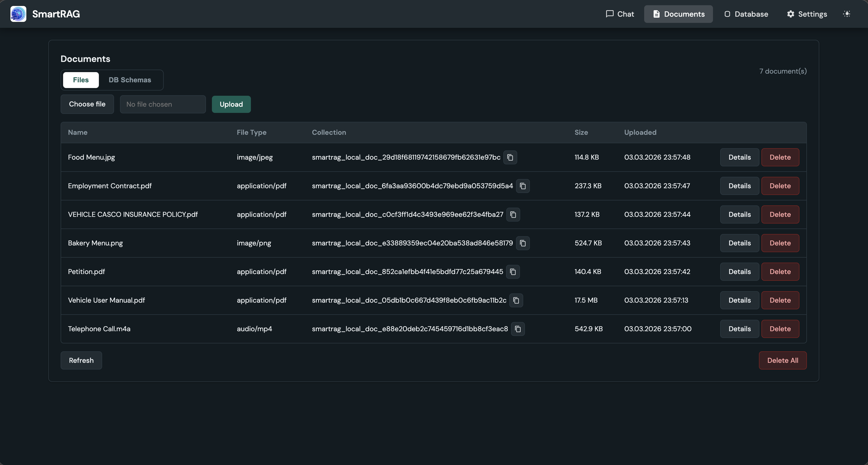The width and height of the screenshot is (868, 465).
Task: Refresh the documents list
Action: (81, 361)
